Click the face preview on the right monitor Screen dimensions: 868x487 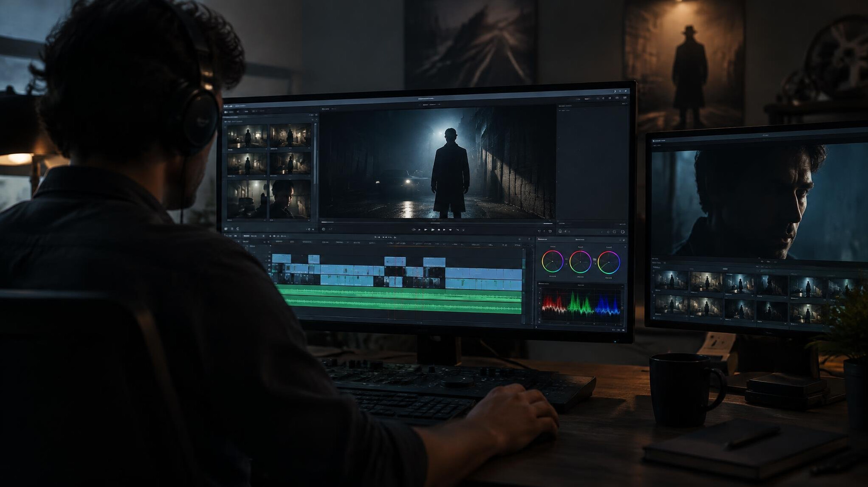click(x=759, y=202)
